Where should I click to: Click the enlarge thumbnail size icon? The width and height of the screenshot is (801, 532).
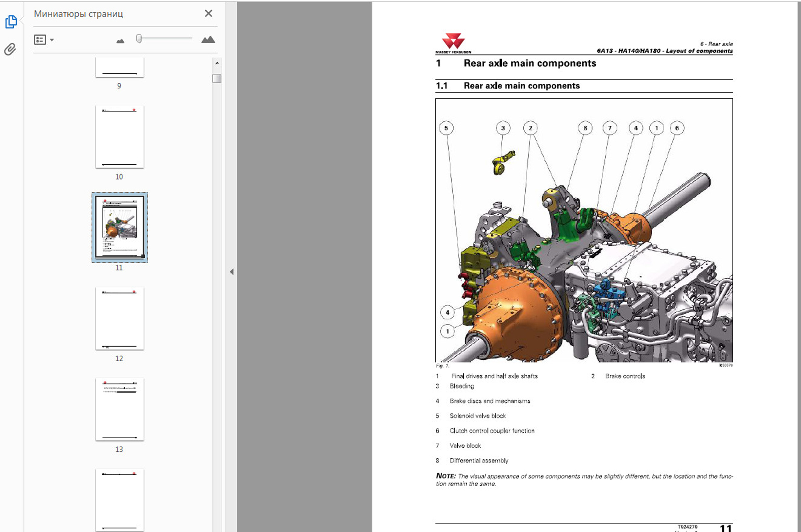(208, 40)
